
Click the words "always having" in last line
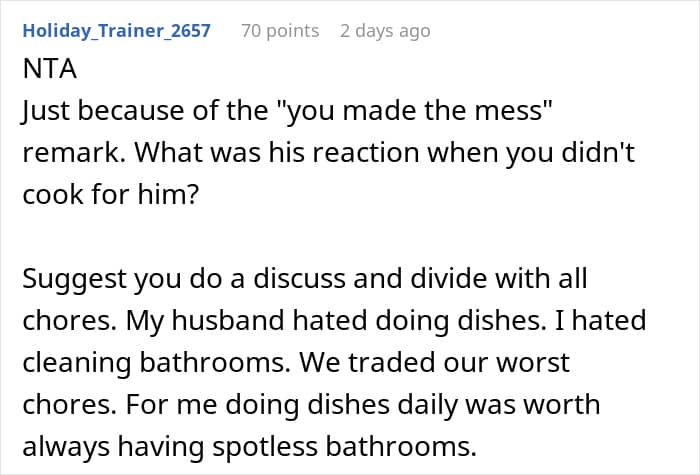pyautogui.click(x=113, y=447)
